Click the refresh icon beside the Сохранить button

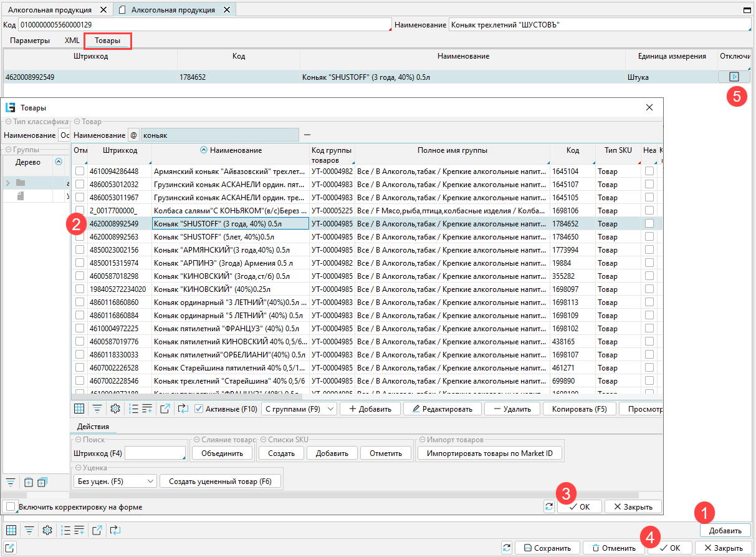[506, 548]
